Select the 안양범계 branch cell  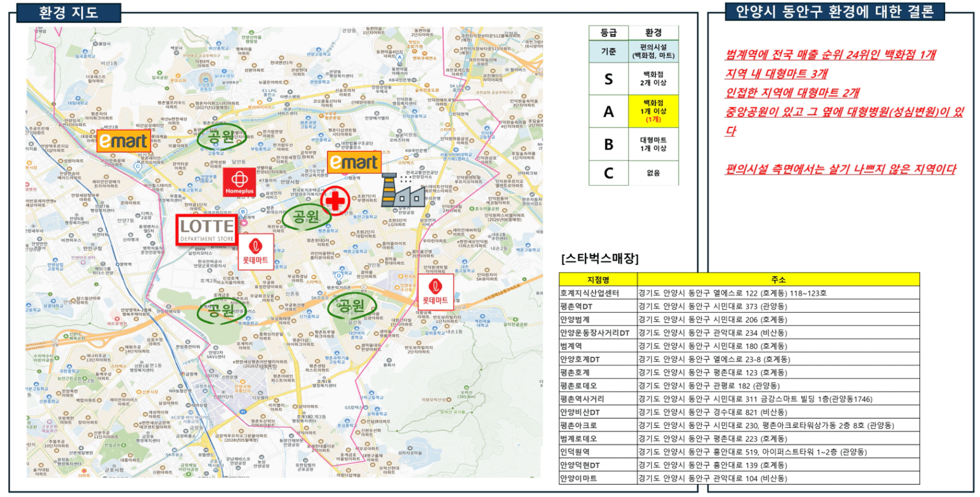pos(598,319)
